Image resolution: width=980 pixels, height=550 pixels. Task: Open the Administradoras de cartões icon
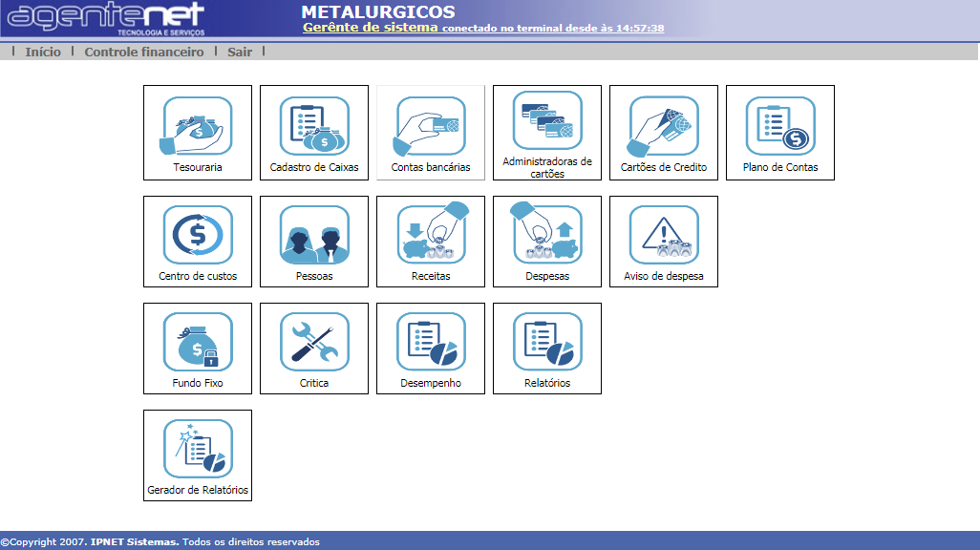547,120
